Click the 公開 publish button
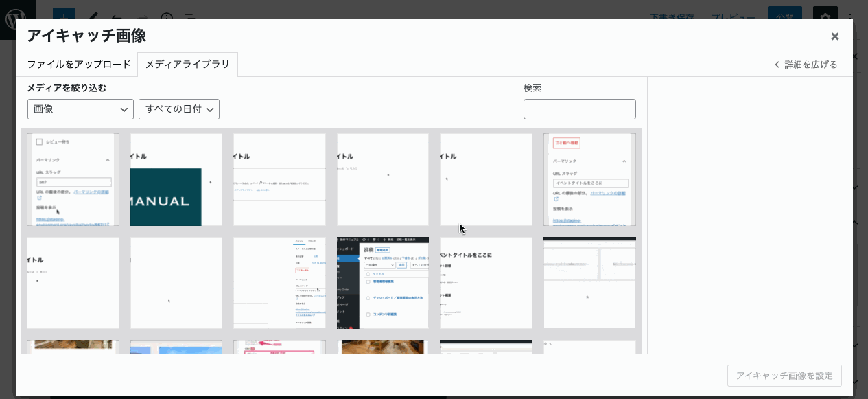 (x=784, y=13)
